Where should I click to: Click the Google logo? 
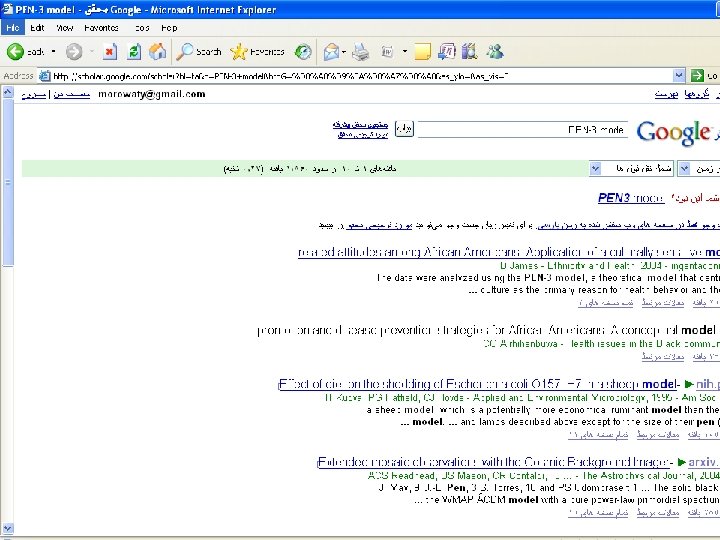pyautogui.click(x=674, y=132)
